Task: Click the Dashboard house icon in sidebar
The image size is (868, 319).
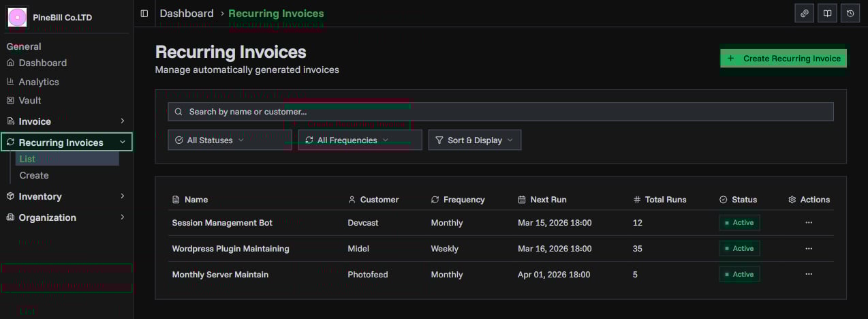Action: (x=10, y=63)
